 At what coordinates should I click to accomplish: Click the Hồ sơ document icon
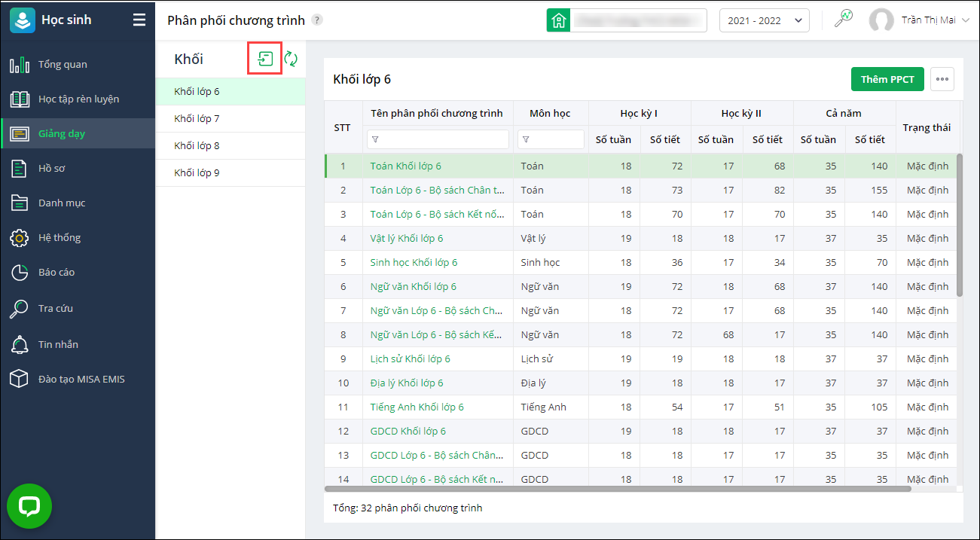click(20, 169)
